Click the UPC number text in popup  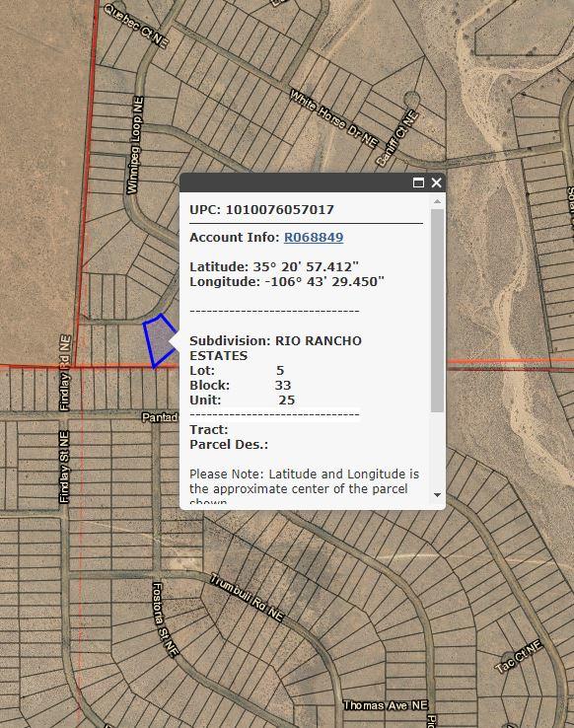click(x=280, y=209)
